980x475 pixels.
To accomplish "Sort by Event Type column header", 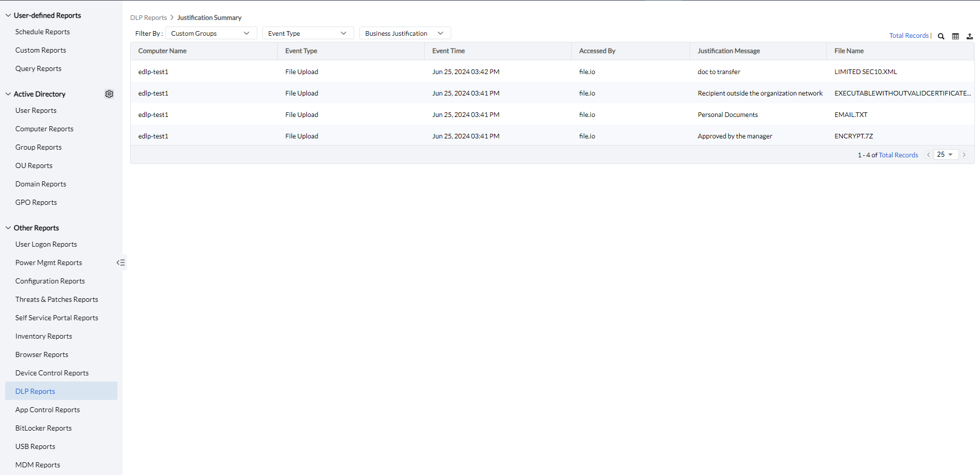I will tap(301, 51).
